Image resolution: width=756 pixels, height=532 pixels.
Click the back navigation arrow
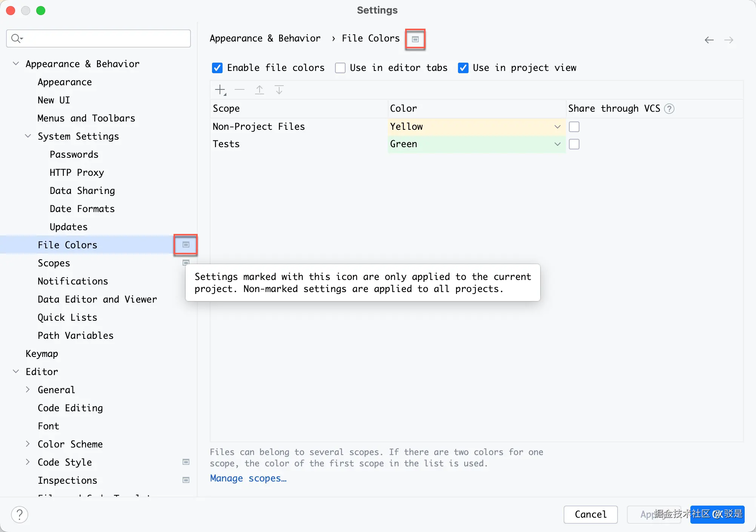pyautogui.click(x=709, y=40)
